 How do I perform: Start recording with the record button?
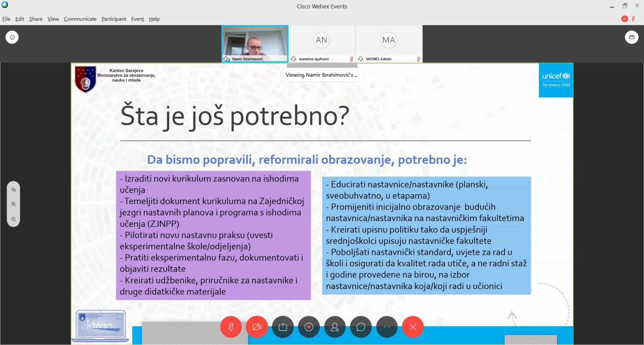[x=309, y=327]
